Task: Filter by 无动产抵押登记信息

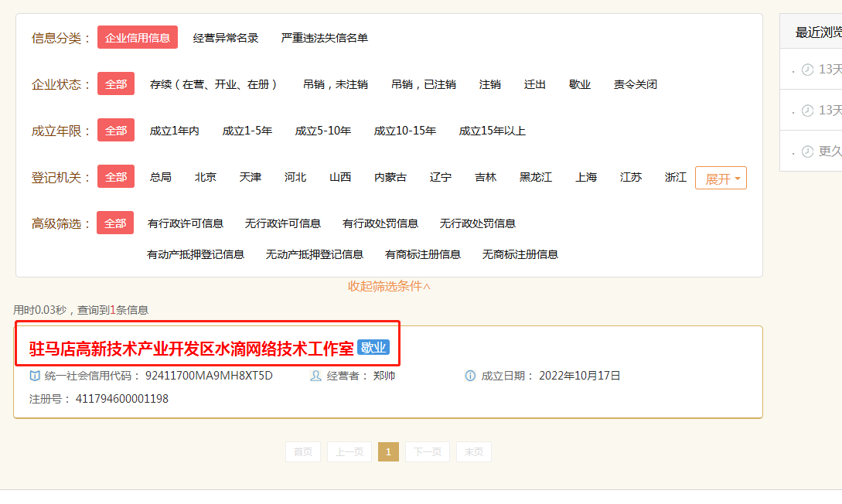Action: (315, 254)
